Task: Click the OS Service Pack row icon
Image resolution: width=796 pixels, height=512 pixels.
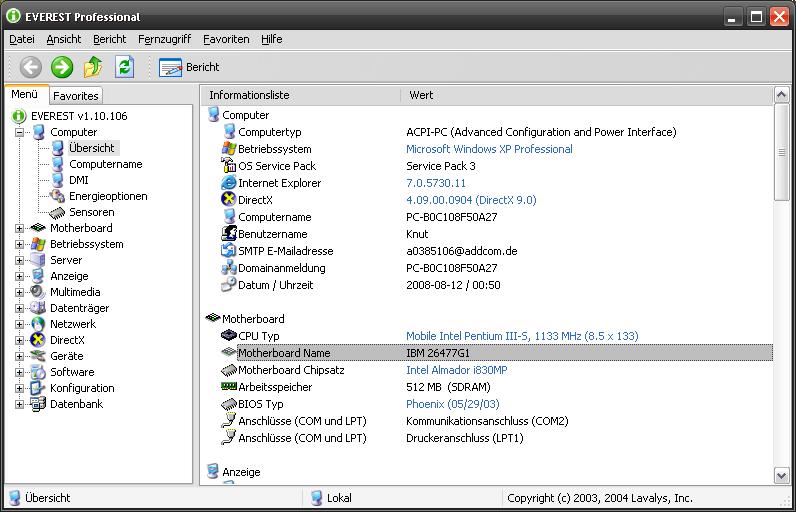Action: click(x=229, y=165)
